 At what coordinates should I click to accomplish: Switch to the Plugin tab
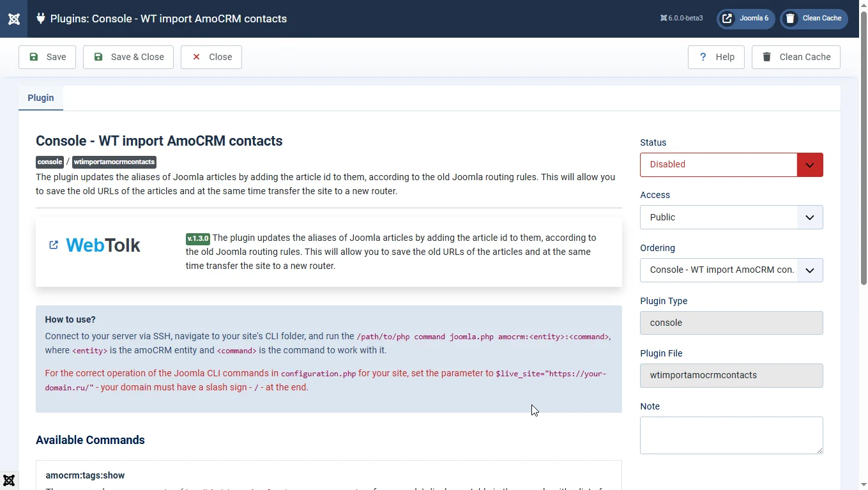point(41,98)
